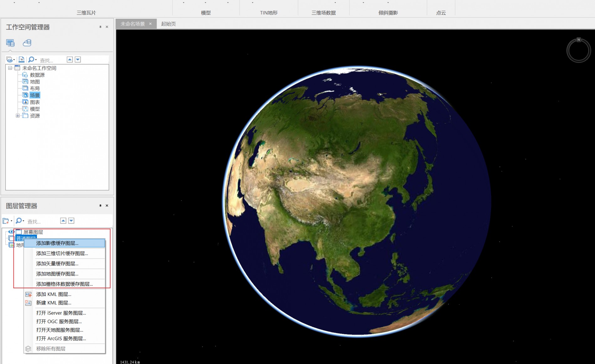Image resolution: width=595 pixels, height=364 pixels.
Task: Pin the 图层管理器 panel
Action: point(100,206)
